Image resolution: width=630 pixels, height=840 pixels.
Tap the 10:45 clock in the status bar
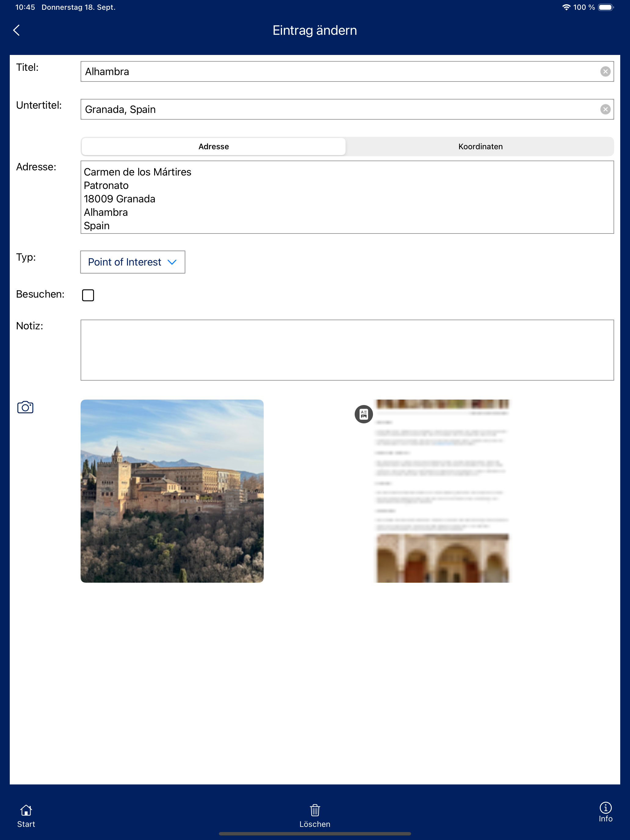pos(25,7)
